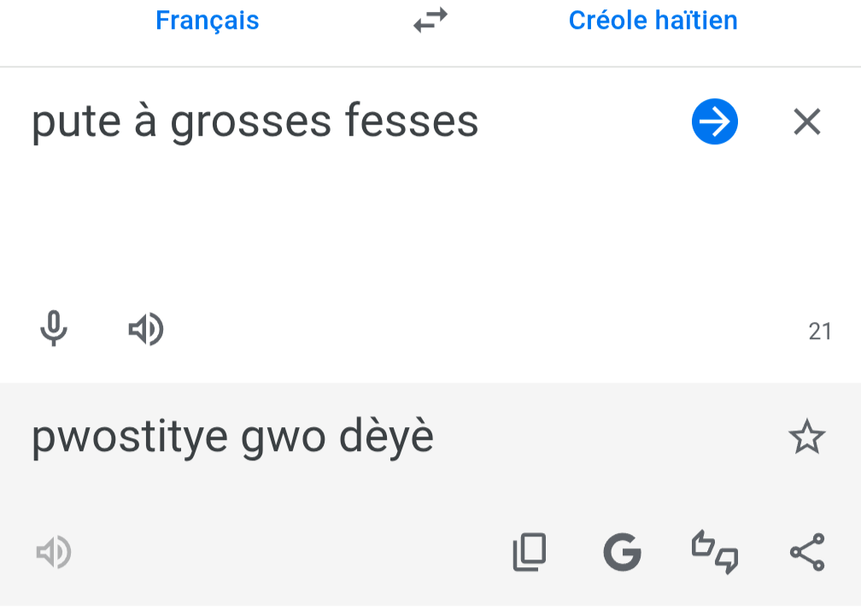Share the translation result
This screenshot has height=616, width=861.
point(807,552)
